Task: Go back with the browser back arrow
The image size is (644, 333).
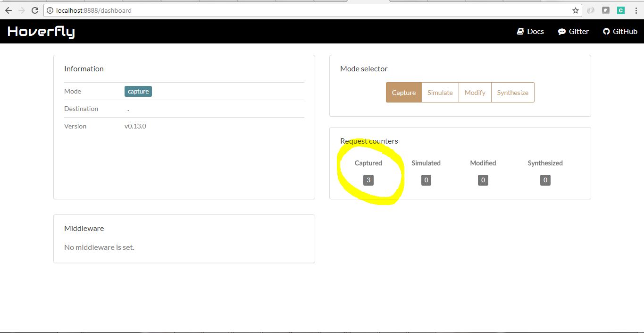Action: point(8,10)
